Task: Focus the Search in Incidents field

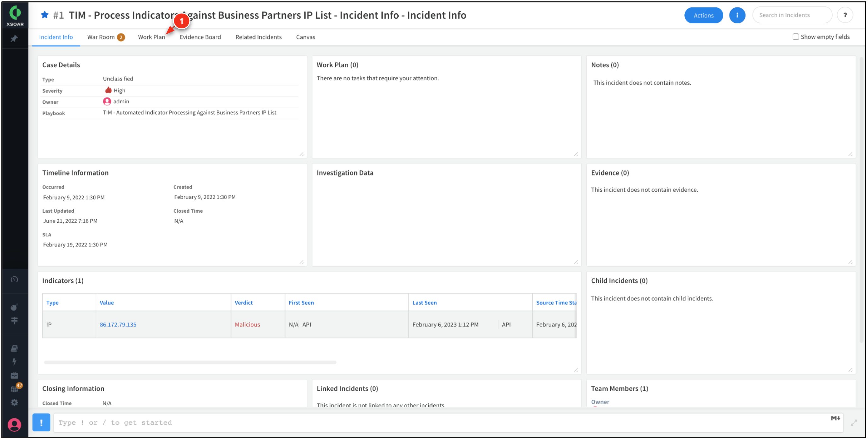Action: tap(792, 15)
